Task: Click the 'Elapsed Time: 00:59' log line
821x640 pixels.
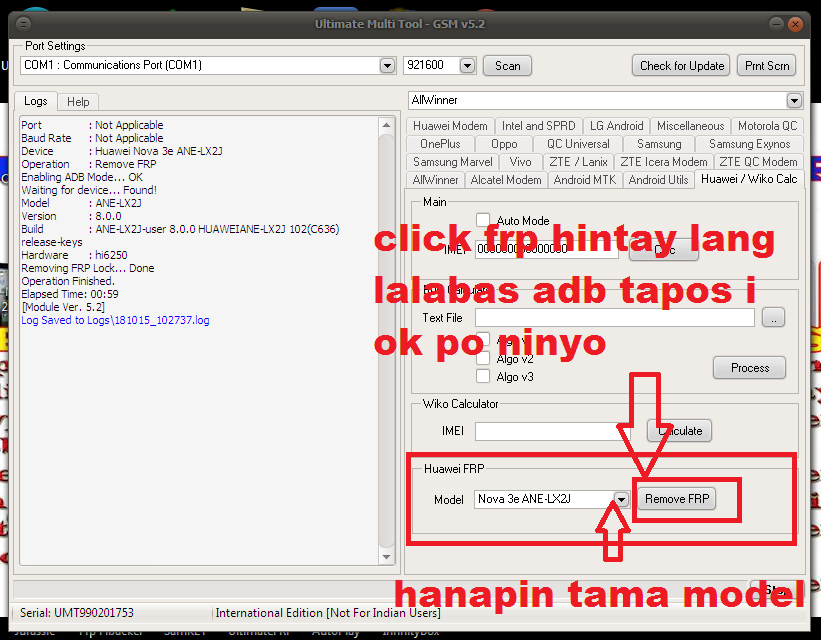Action: 70,294
